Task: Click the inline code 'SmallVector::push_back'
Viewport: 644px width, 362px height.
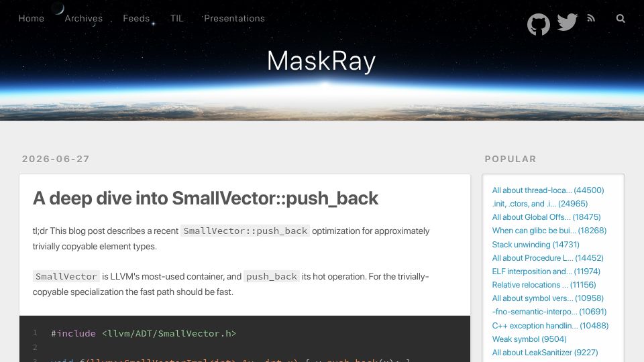Action: click(x=246, y=231)
